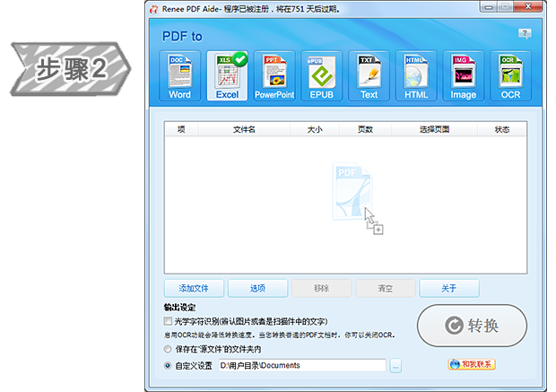Choose the Excel conversion format icon
The width and height of the screenshot is (556, 392).
coord(227,76)
